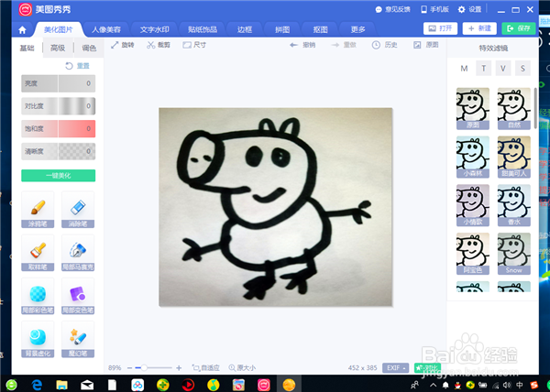Click the 重置 reset icon
This screenshot has height=392, width=550.
coord(78,66)
